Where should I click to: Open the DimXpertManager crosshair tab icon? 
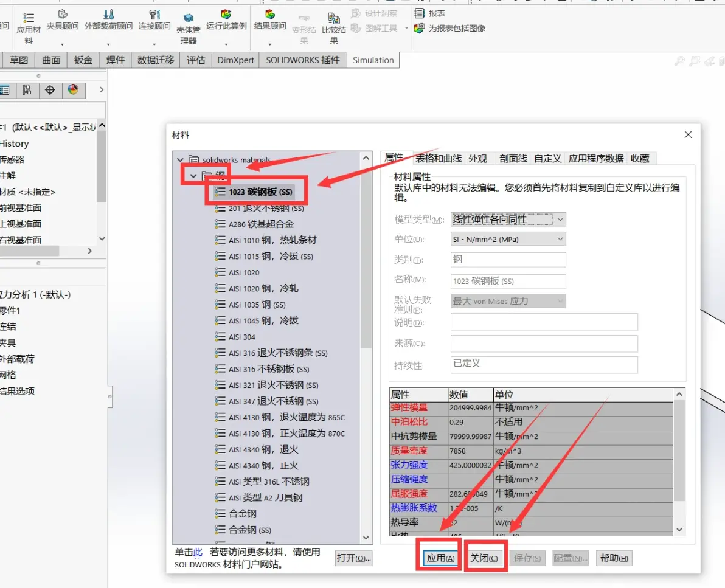click(x=50, y=89)
